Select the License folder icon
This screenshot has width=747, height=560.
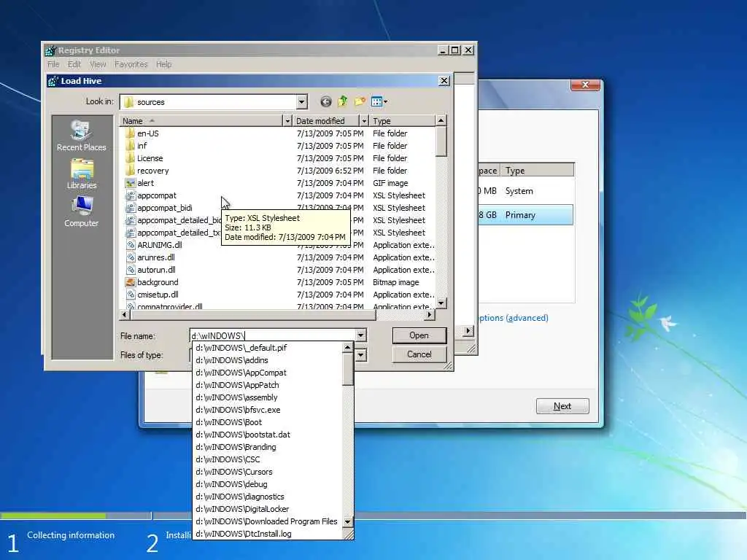[131, 158]
